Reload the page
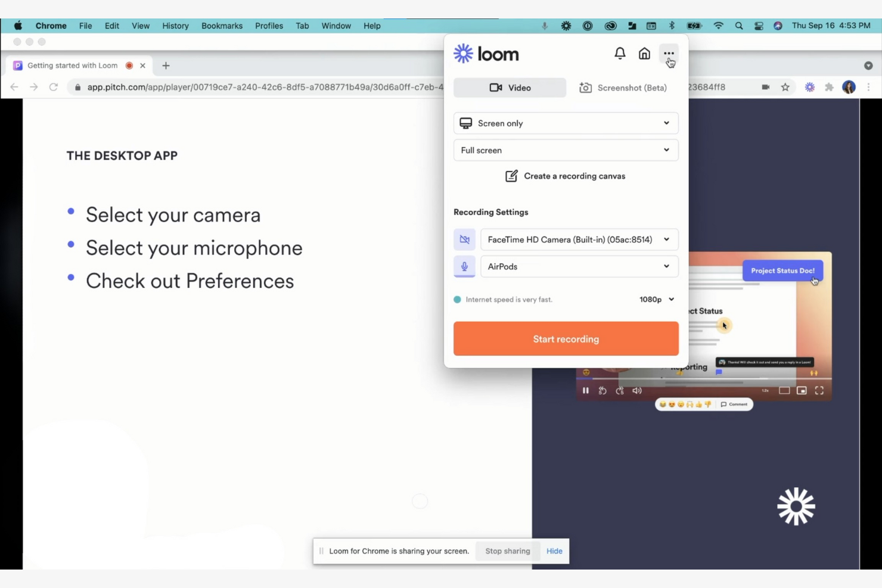This screenshot has height=588, width=882. 53,87
